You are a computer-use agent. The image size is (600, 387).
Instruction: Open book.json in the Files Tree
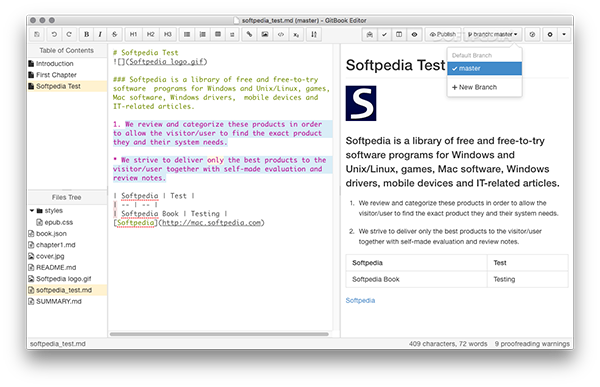coord(67,234)
